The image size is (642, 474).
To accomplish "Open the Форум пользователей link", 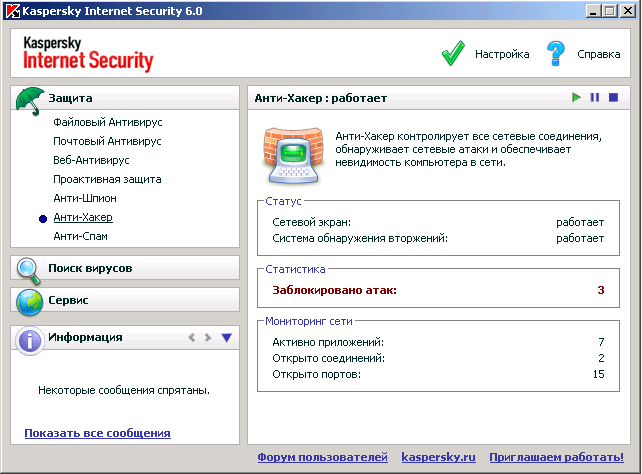I will (x=322, y=457).
